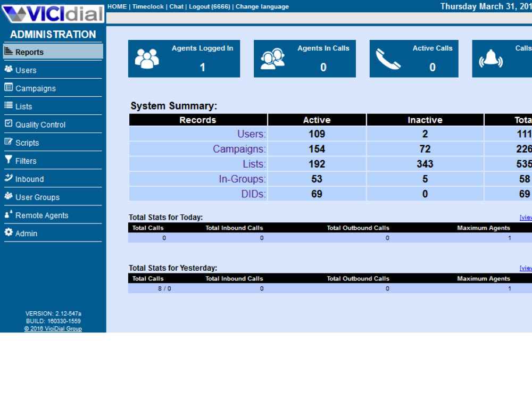This screenshot has width=532, height=399.
Task: Click the Admin gear icon
Action: point(9,232)
